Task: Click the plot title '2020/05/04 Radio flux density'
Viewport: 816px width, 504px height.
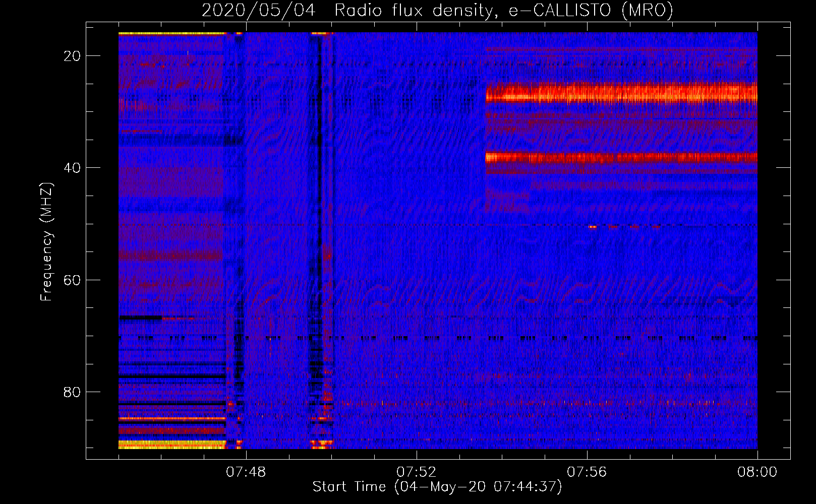Action: [x=437, y=10]
